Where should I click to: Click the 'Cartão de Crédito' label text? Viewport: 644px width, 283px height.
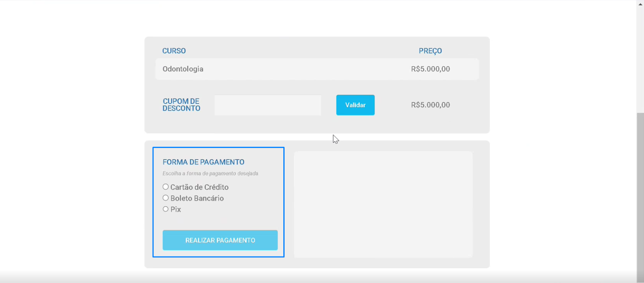tap(199, 187)
